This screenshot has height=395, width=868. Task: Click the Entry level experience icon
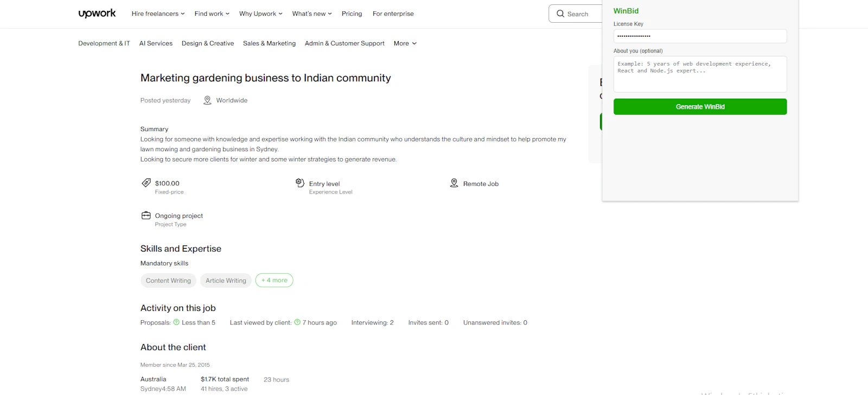[300, 183]
